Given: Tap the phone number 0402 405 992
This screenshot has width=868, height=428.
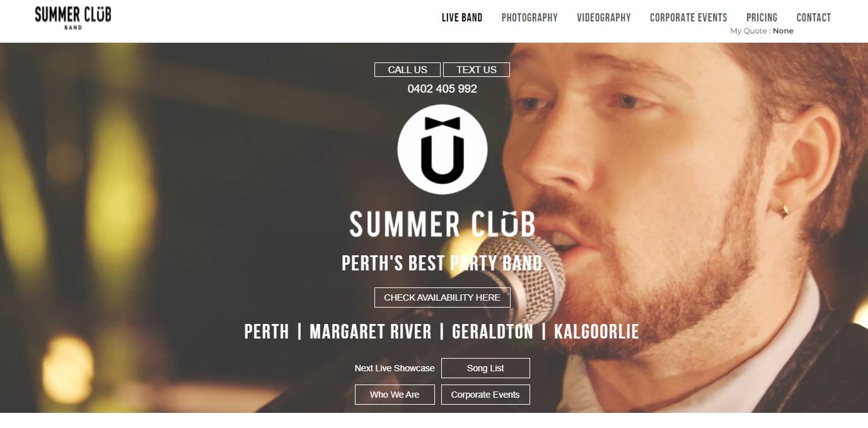Looking at the screenshot, I should pos(443,89).
